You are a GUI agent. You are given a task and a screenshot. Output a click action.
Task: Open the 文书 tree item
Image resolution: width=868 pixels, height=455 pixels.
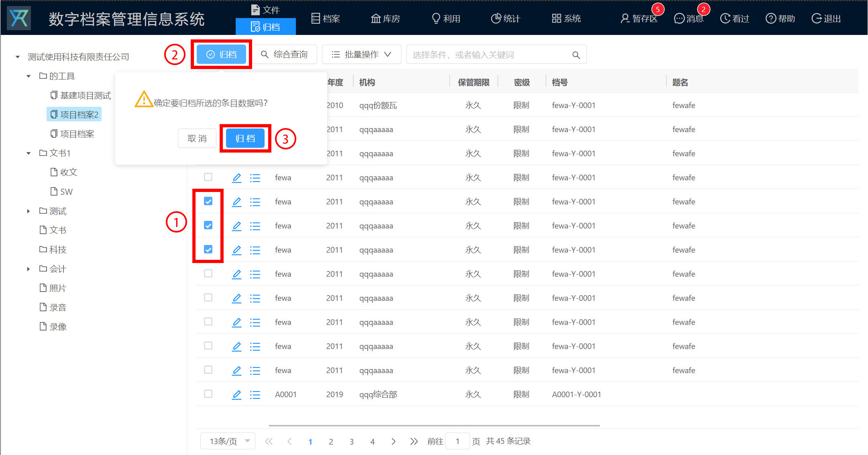(53, 230)
